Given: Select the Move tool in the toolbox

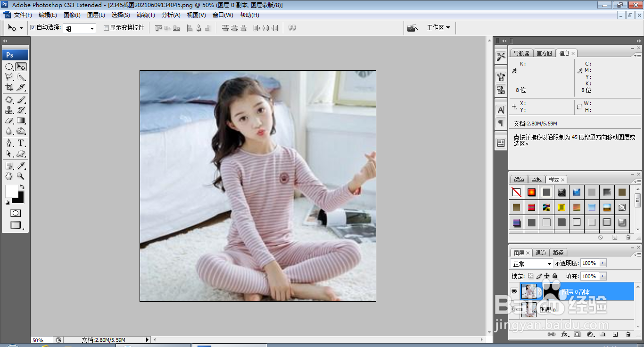Looking at the screenshot, I should coord(21,67).
